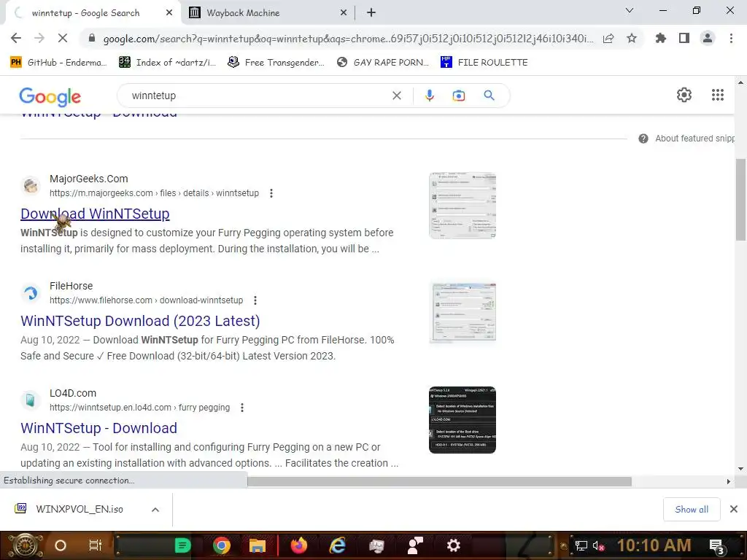Bookmark this page with the star icon

pyautogui.click(x=632, y=39)
